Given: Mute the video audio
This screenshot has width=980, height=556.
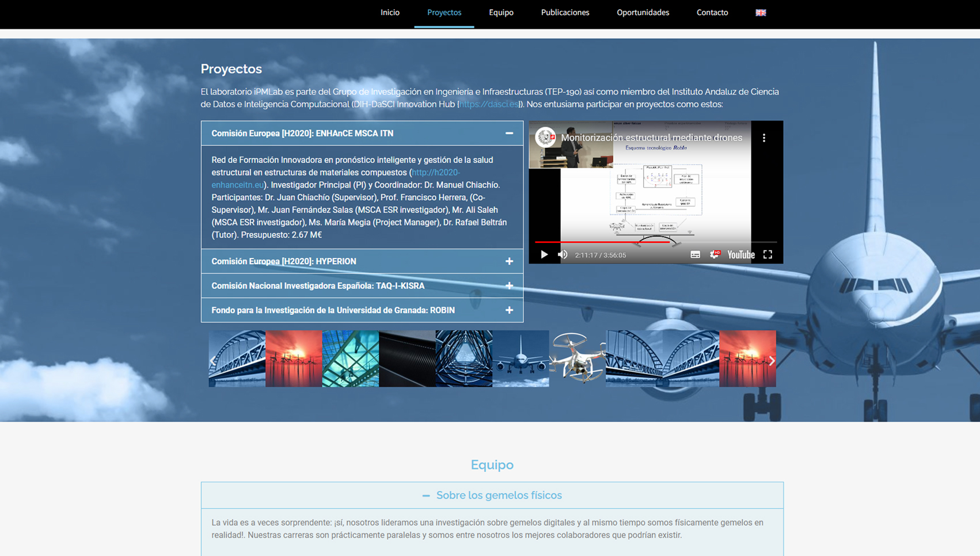Looking at the screenshot, I should tap(563, 254).
